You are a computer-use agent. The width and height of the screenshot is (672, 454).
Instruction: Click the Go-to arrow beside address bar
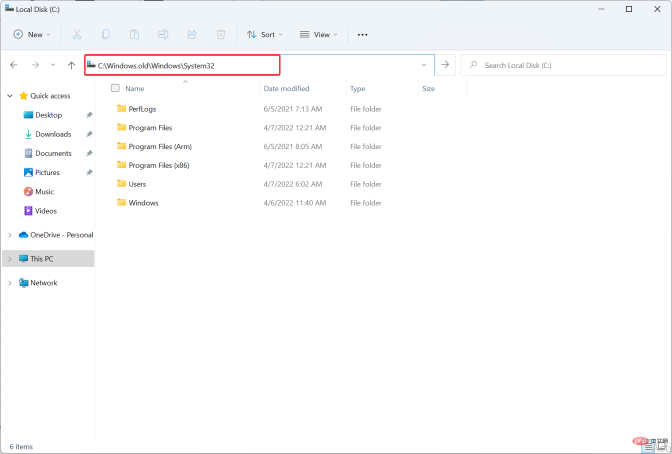click(445, 65)
